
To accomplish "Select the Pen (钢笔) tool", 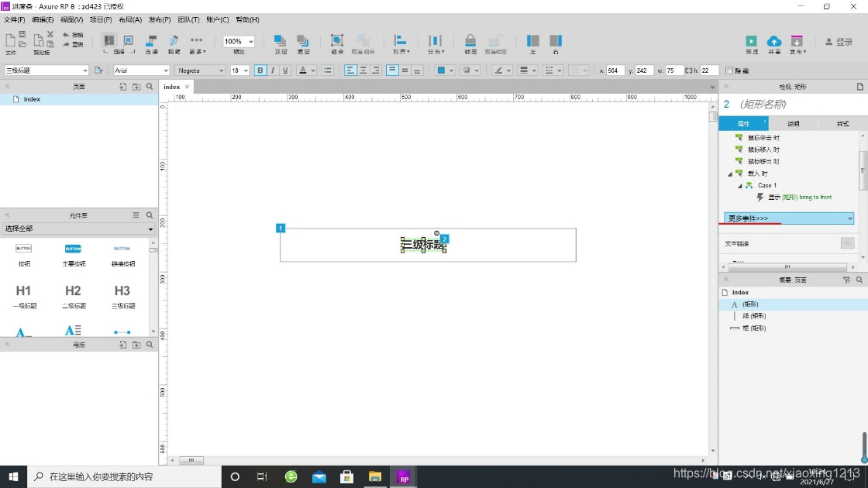I will [x=174, y=41].
